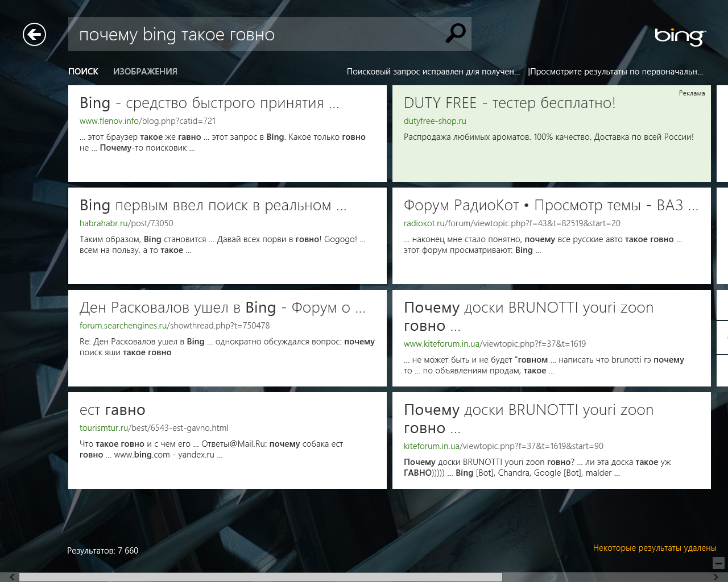Click the DUTY FREE ad description text

(x=549, y=137)
